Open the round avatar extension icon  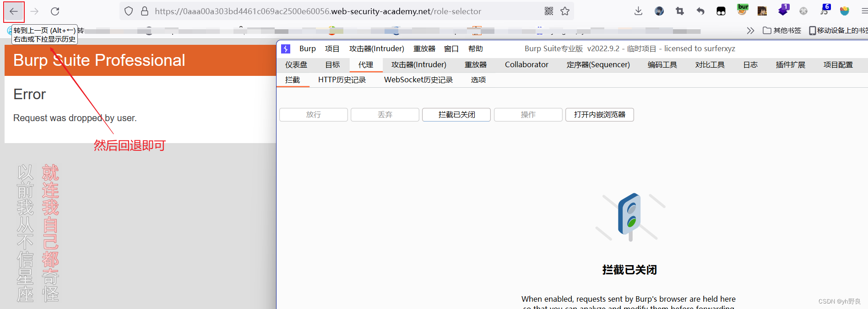click(659, 11)
